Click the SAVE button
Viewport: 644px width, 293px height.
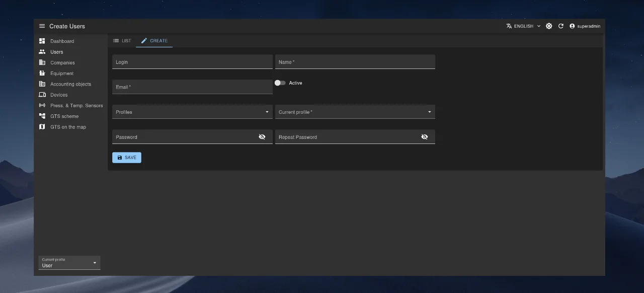[127, 158]
